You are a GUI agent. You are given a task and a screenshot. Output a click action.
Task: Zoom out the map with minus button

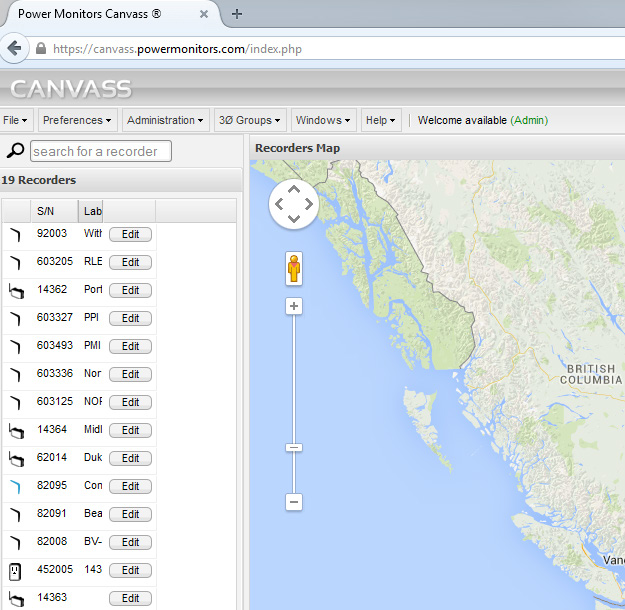(294, 502)
